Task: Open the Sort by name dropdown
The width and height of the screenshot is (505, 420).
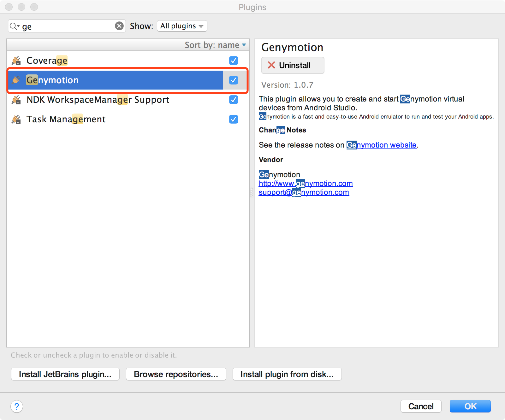Action: 215,45
